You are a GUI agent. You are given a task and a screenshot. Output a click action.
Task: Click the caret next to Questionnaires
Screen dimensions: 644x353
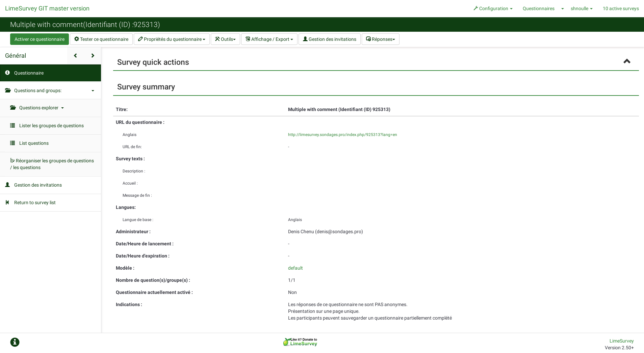(x=562, y=9)
